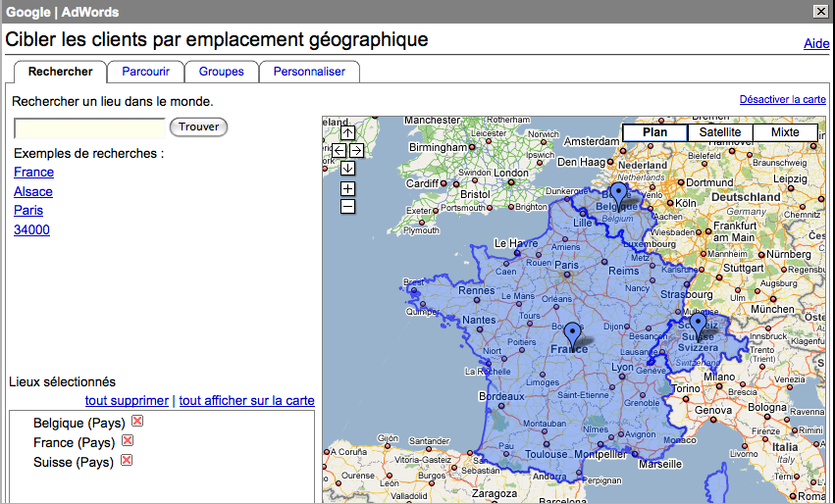835x504 pixels.
Task: Zoom out on the map
Action: [347, 206]
